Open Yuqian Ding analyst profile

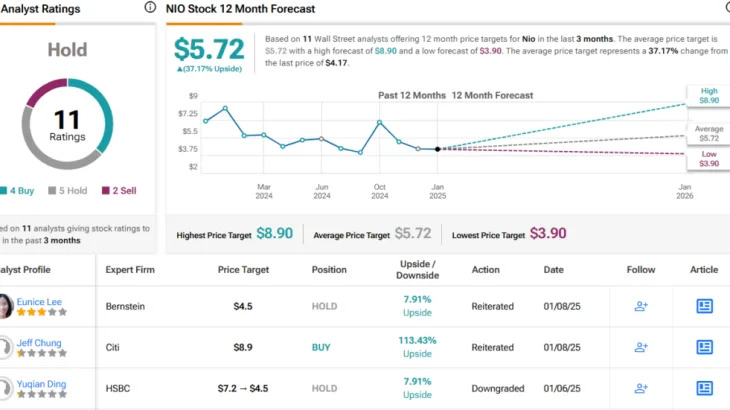coord(41,384)
